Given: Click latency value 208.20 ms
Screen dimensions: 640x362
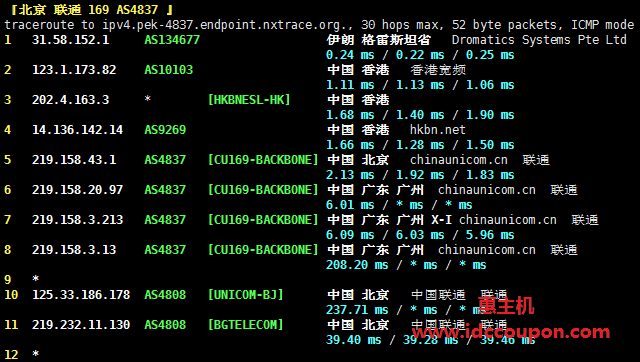Looking at the screenshot, I should tap(357, 265).
